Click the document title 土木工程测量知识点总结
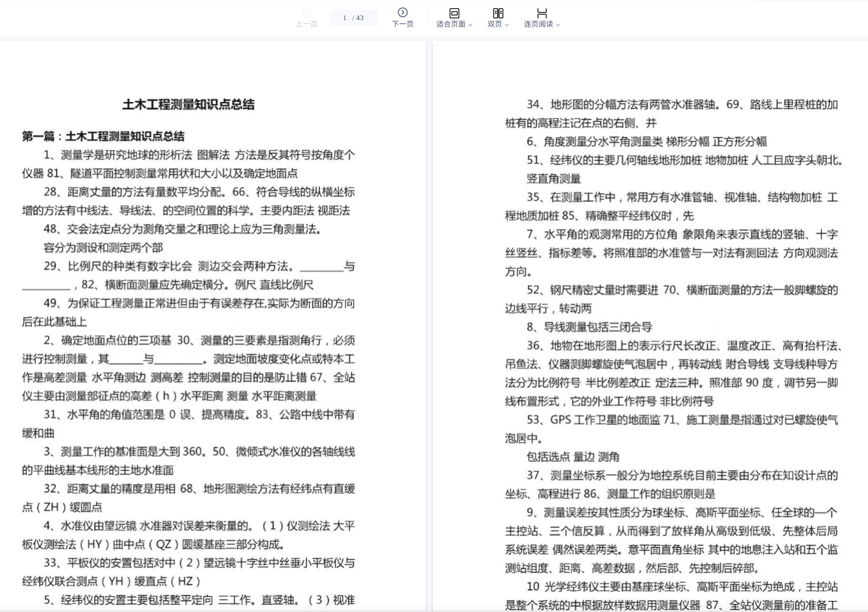 [188, 105]
